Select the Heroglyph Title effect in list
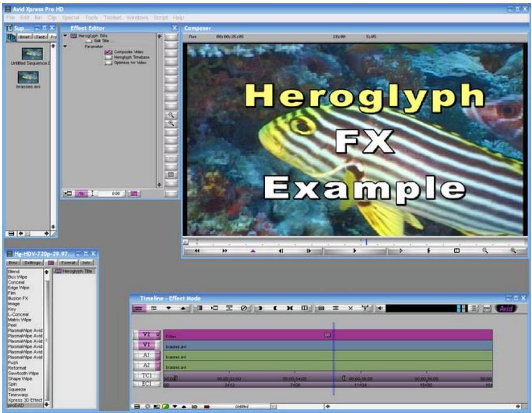 point(74,271)
